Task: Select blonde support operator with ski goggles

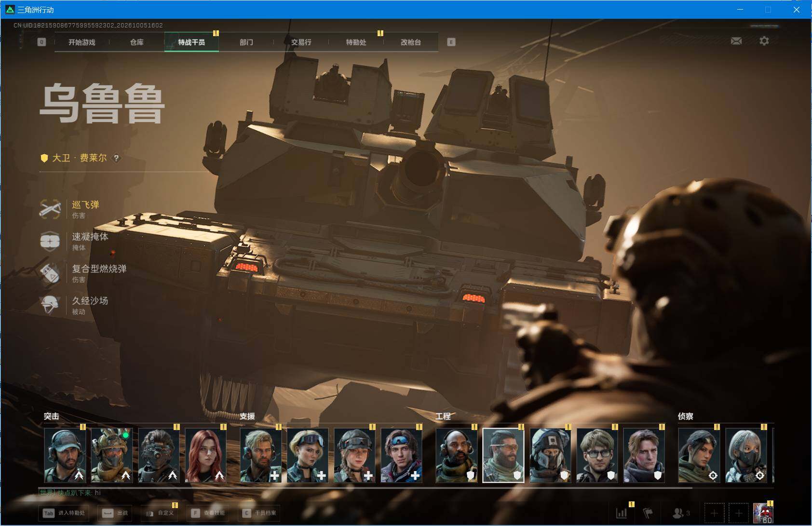Action: [308, 456]
